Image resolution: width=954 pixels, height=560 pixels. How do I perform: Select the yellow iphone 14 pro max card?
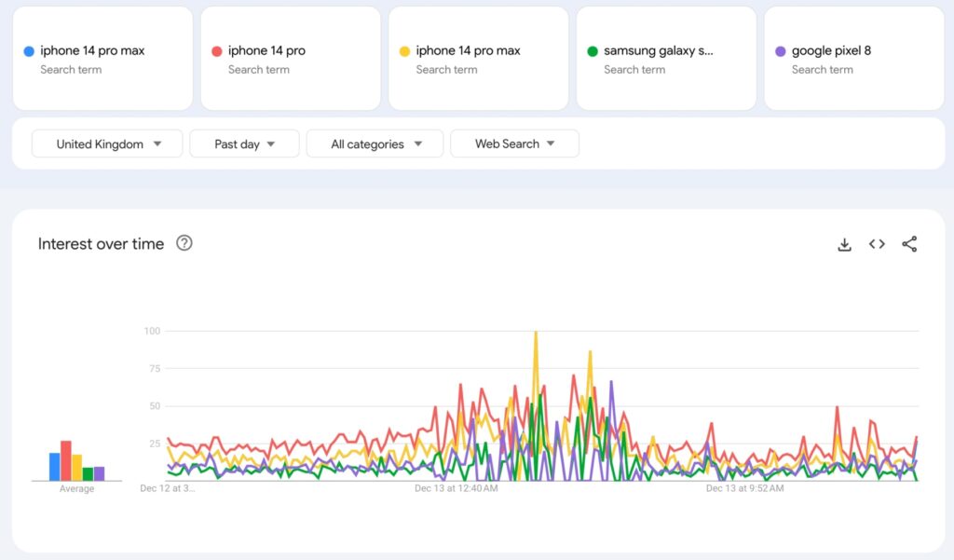tap(479, 59)
